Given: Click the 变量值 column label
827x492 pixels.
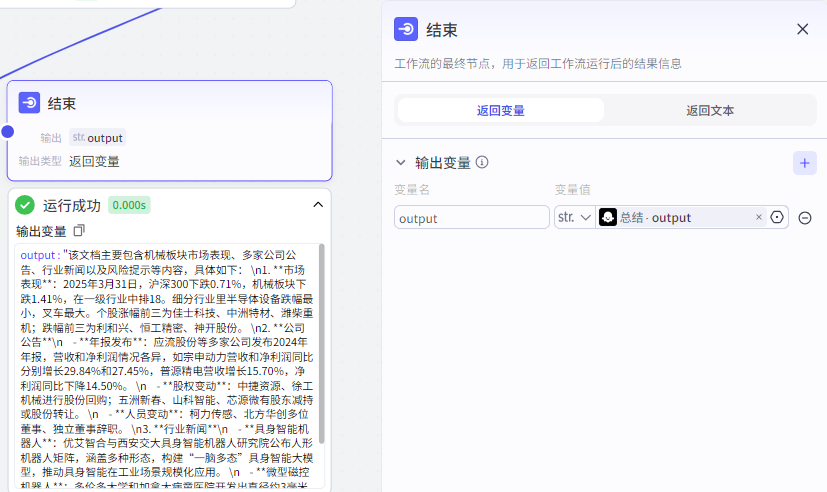Looking at the screenshot, I should 572,190.
